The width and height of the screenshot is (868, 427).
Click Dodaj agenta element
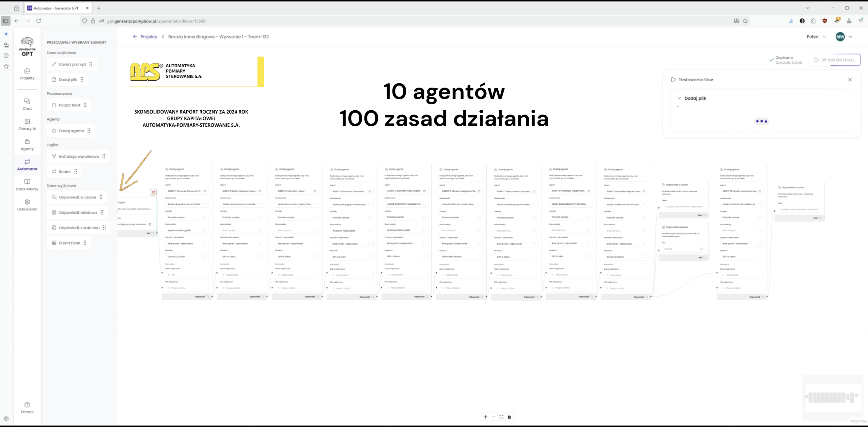[71, 131]
